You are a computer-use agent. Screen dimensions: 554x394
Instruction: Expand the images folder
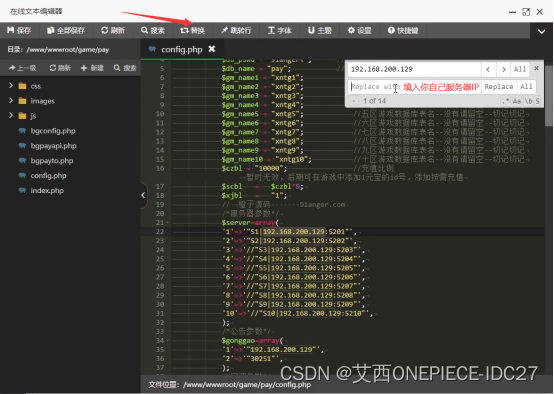[11, 100]
